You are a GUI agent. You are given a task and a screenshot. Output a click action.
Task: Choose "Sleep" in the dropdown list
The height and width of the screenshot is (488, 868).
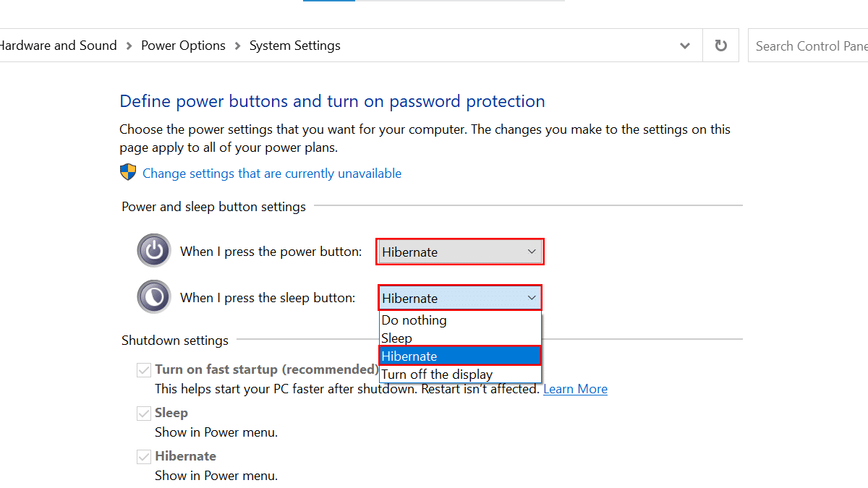397,338
